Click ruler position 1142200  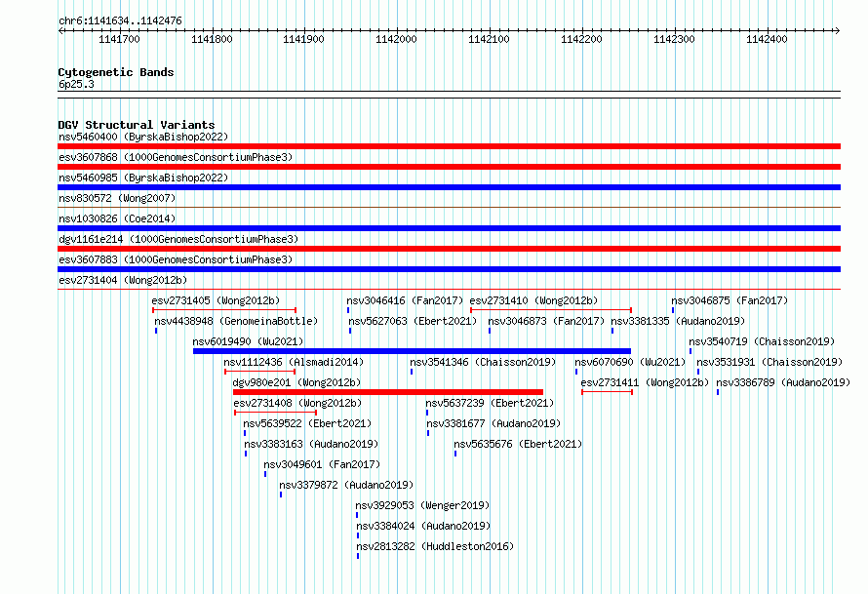point(581,39)
